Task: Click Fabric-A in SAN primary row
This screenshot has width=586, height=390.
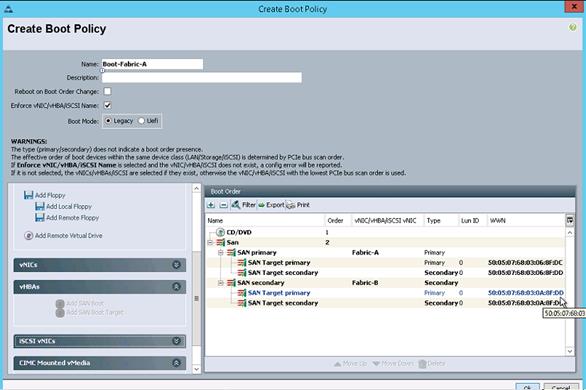Action: [365, 253]
